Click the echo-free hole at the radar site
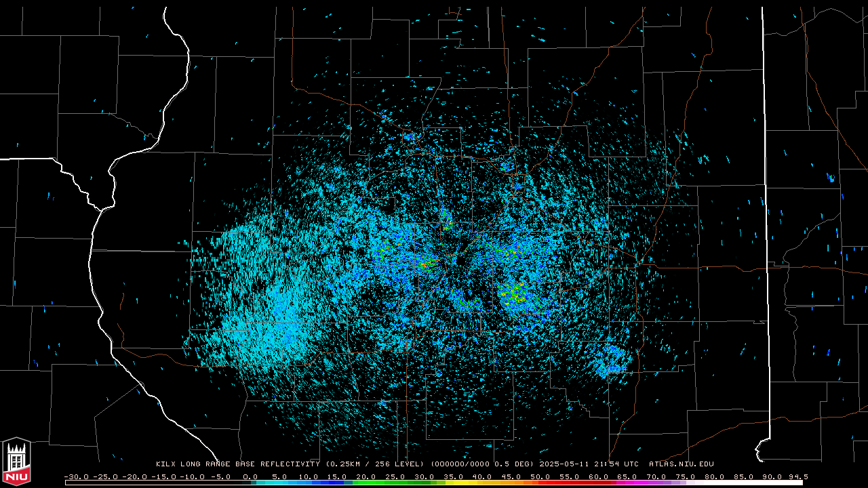Screen dimensions: 868x488 coord(460,261)
